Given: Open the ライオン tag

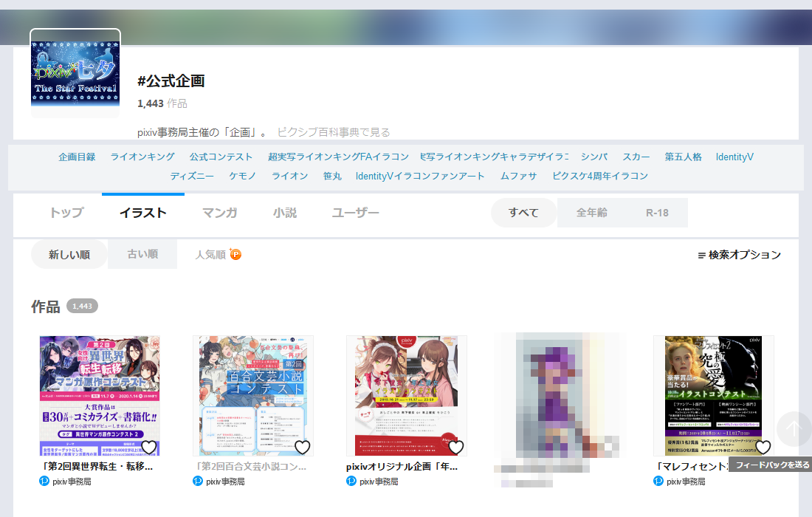Looking at the screenshot, I should pyautogui.click(x=289, y=176).
